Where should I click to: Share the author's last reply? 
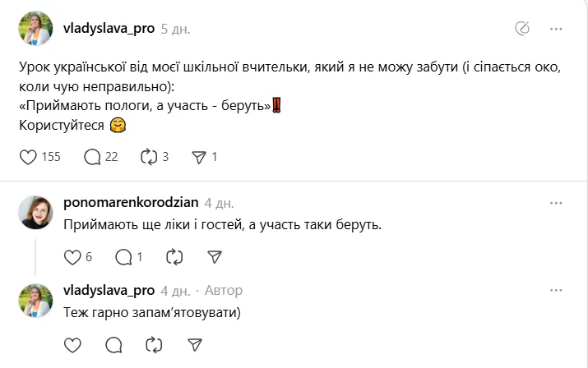coord(195,344)
